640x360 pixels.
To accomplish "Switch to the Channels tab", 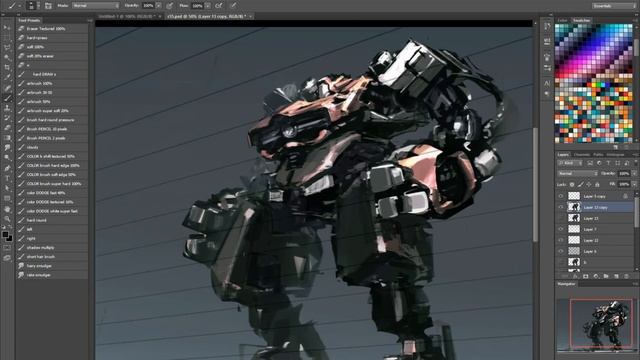I will pos(582,155).
